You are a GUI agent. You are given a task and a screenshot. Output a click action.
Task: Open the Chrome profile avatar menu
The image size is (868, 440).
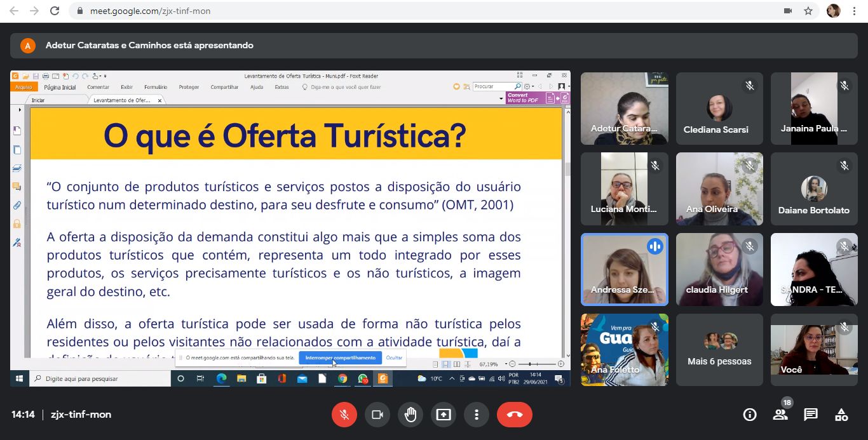tap(833, 11)
